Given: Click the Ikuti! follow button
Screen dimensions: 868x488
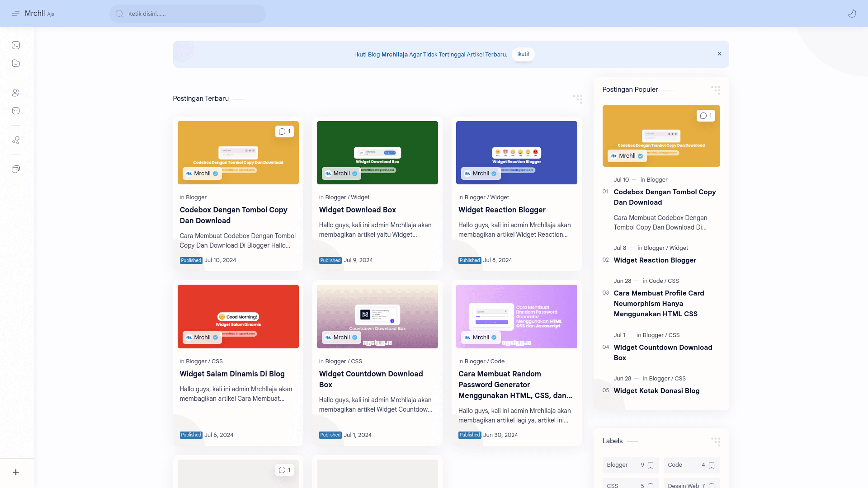Looking at the screenshot, I should pos(523,54).
